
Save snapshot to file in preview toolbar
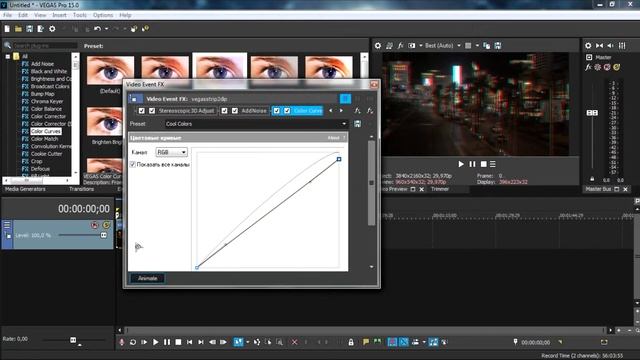[x=498, y=46]
